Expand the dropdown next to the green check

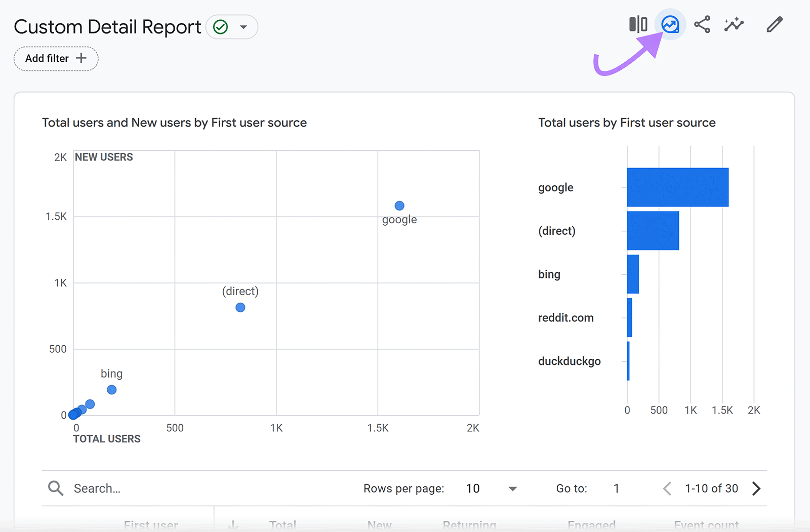click(244, 27)
